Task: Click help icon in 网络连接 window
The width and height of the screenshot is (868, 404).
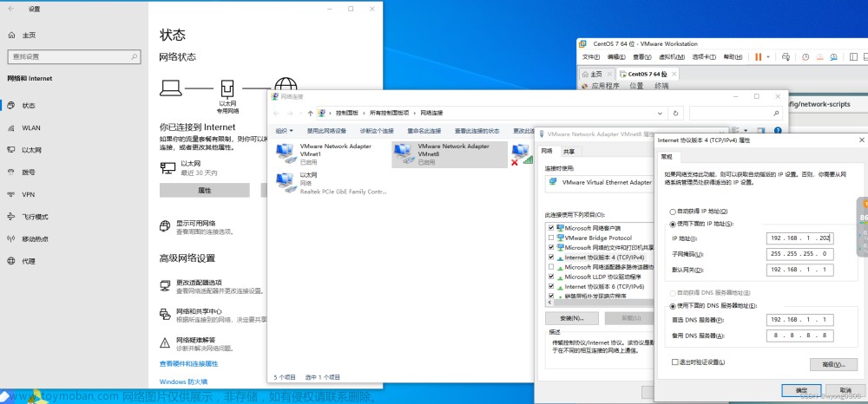Action: pos(777,131)
